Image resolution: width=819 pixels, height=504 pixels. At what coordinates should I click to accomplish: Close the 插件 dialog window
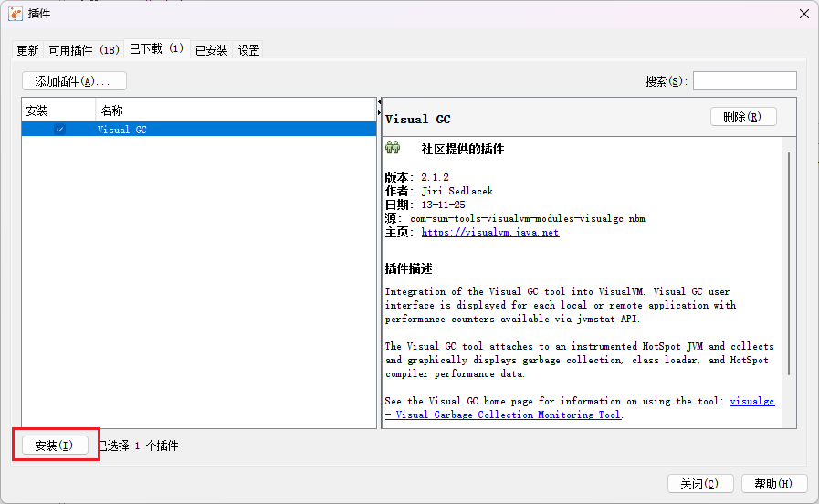tap(804, 14)
